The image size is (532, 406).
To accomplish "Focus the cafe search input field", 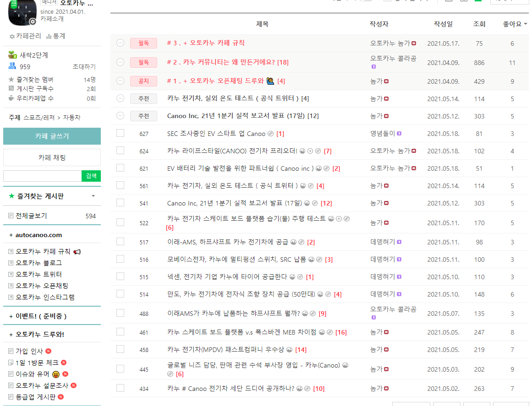I will (x=43, y=176).
